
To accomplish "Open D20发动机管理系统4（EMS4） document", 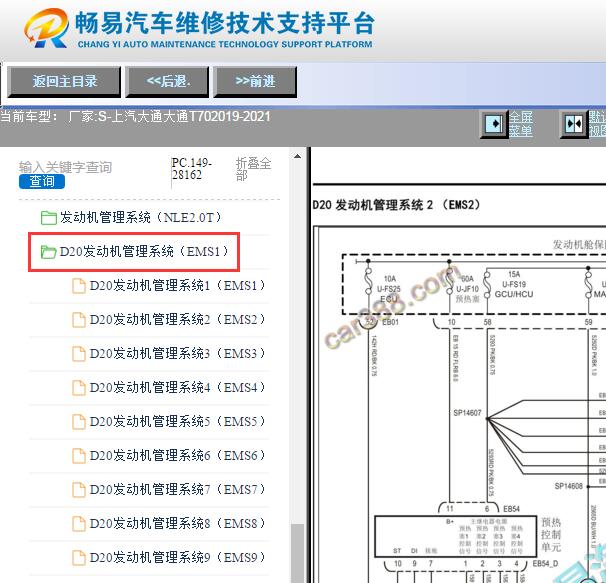I will coord(177,387).
